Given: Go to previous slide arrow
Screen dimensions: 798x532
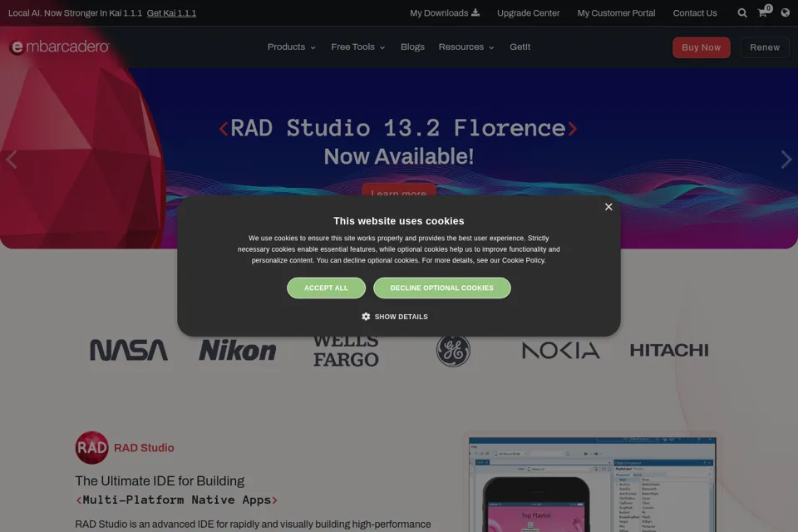Looking at the screenshot, I should (11, 160).
